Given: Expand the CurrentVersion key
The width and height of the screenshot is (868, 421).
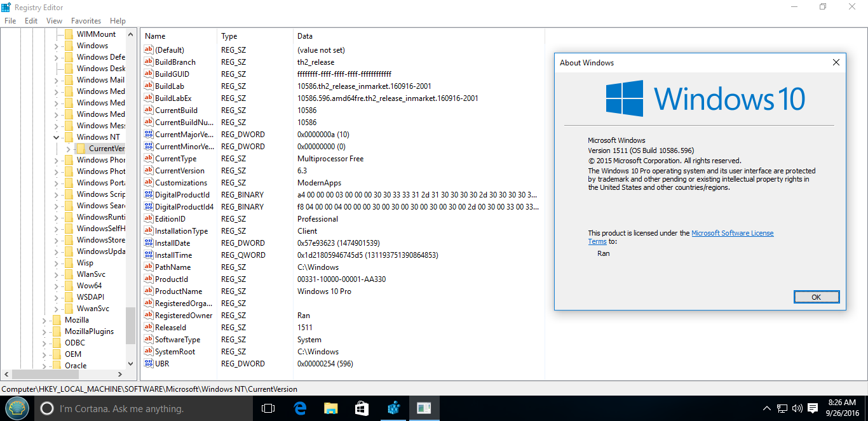Looking at the screenshot, I should pos(68,149).
